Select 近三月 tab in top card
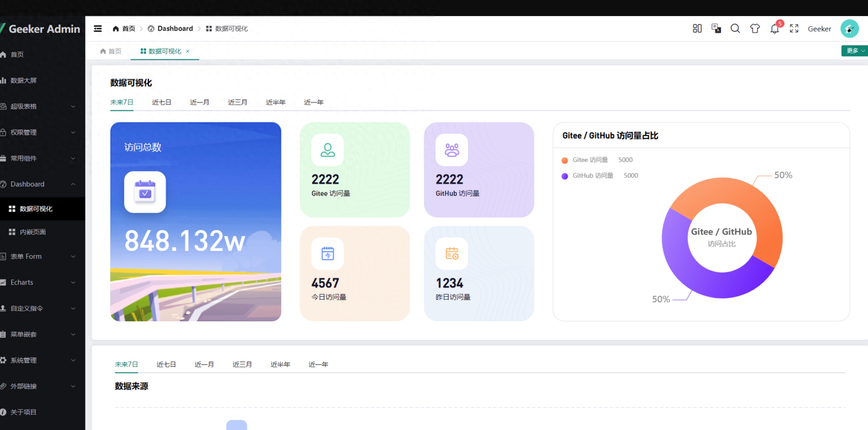868x430 pixels. pyautogui.click(x=238, y=102)
